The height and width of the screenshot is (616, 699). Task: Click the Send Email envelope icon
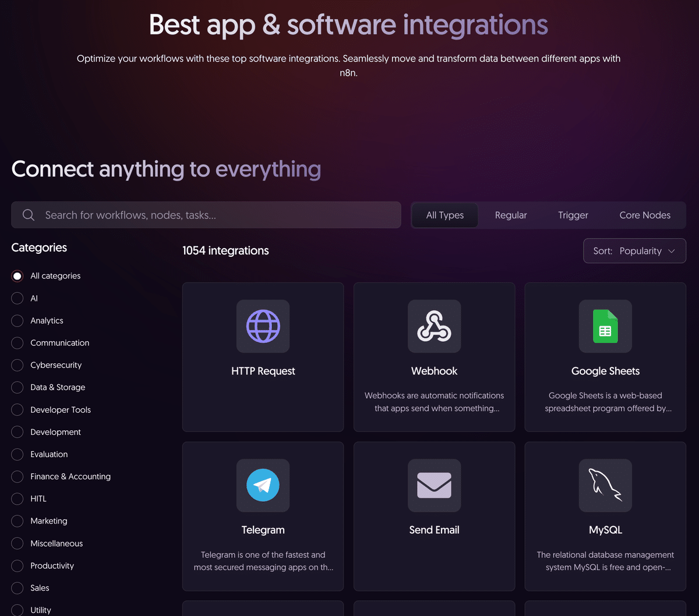434,486
